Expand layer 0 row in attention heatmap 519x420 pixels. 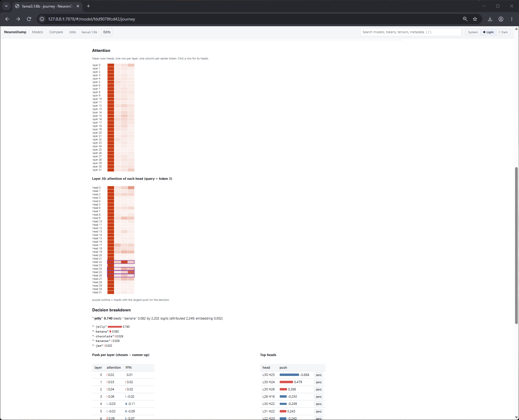click(x=113, y=65)
